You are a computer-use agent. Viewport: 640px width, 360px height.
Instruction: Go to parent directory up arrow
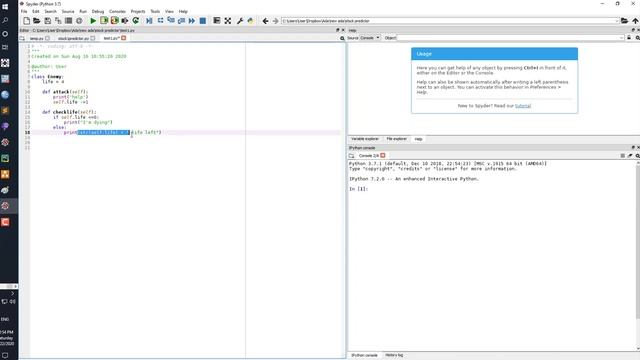tap(635, 21)
